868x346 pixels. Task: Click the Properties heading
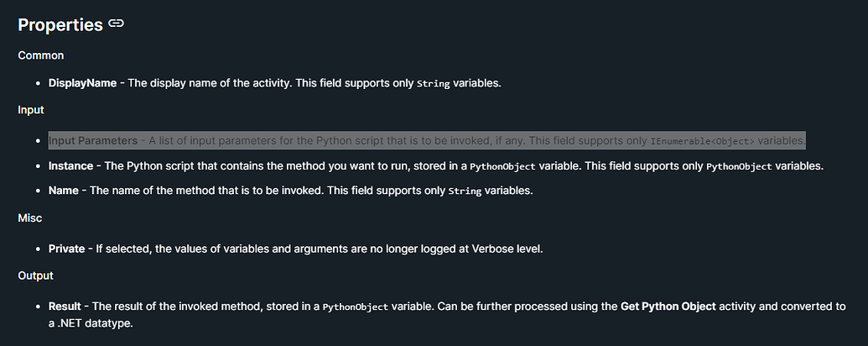pos(60,25)
